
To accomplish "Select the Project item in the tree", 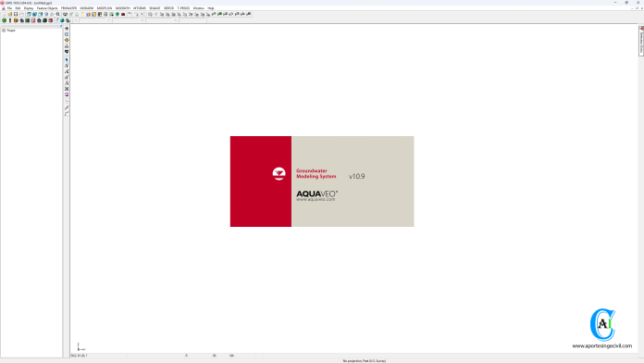I will (x=11, y=31).
